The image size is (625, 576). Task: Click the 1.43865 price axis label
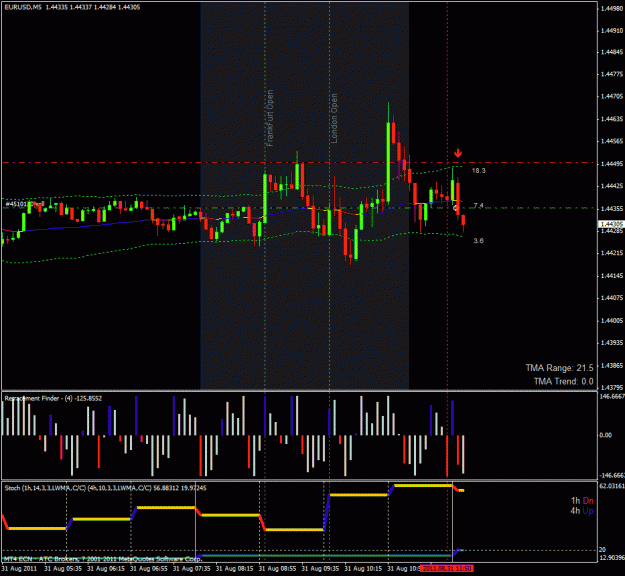click(x=612, y=366)
